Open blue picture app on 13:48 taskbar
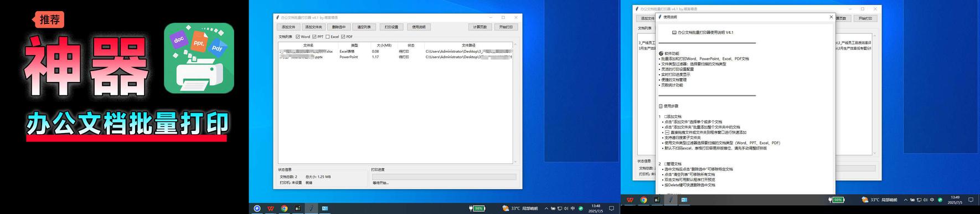 pos(325,208)
